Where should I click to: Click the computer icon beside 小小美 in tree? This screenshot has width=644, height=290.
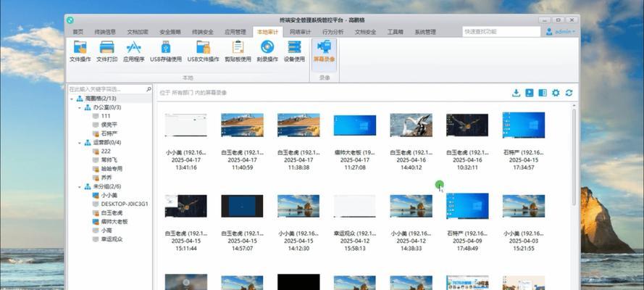tap(96, 195)
